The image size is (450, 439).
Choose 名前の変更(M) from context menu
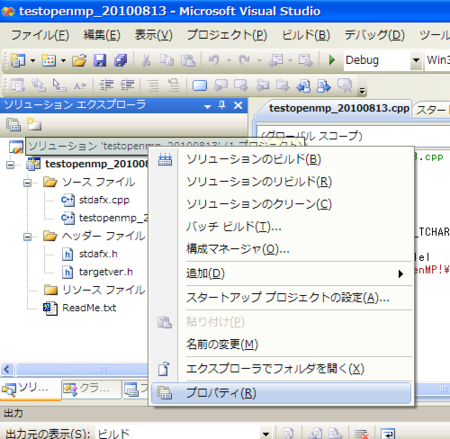click(x=281, y=344)
